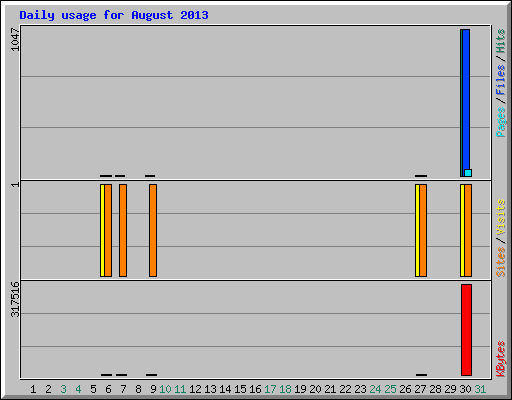This screenshot has width=512, height=400.
Task: Click the orange Sites bar for day 27
Action: pyautogui.click(x=423, y=230)
